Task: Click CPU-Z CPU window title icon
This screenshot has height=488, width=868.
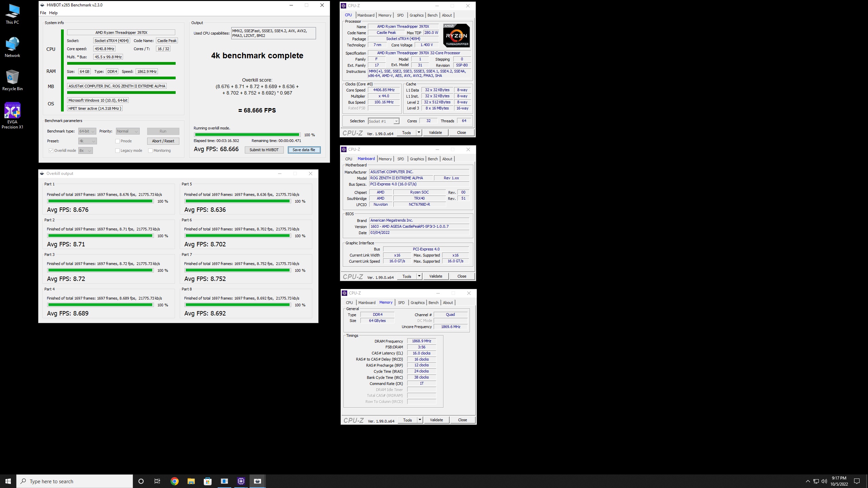Action: pos(343,6)
